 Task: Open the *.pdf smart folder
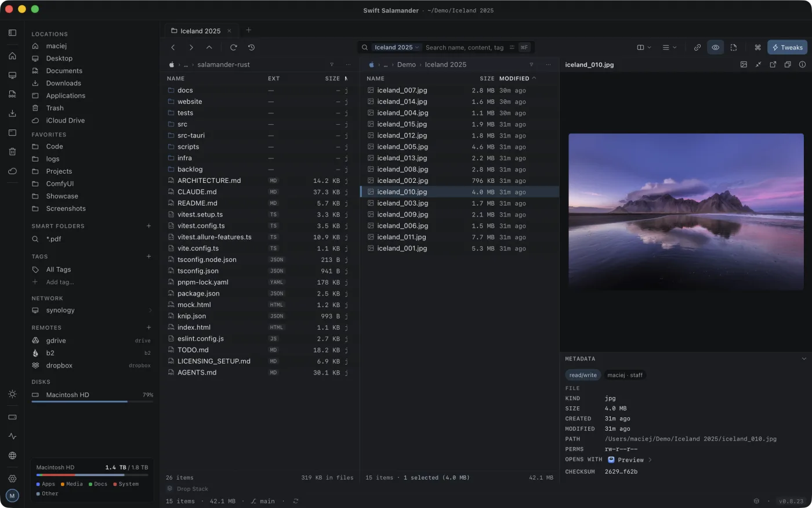tap(92, 239)
